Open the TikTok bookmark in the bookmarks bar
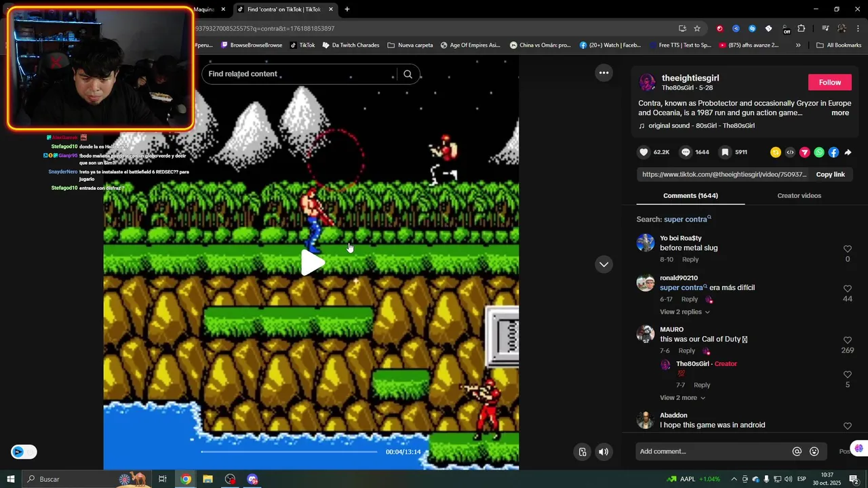Viewport: 868px width, 488px height. pyautogui.click(x=302, y=45)
